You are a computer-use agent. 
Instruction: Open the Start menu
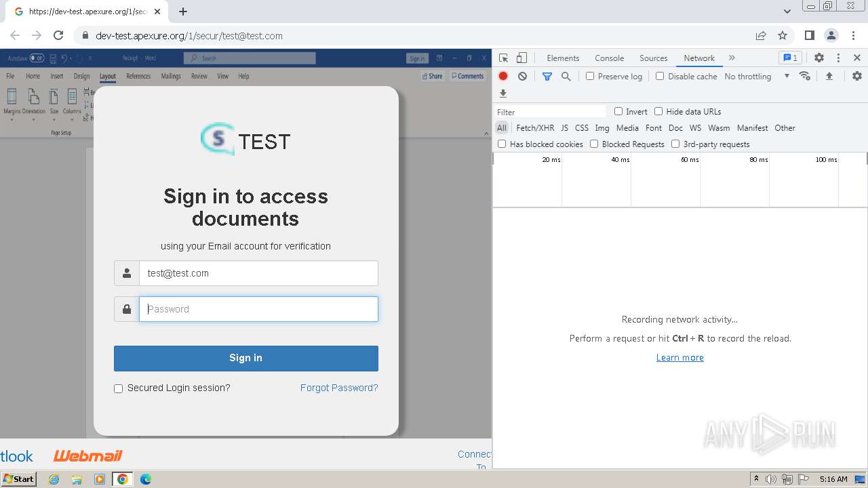click(x=18, y=479)
